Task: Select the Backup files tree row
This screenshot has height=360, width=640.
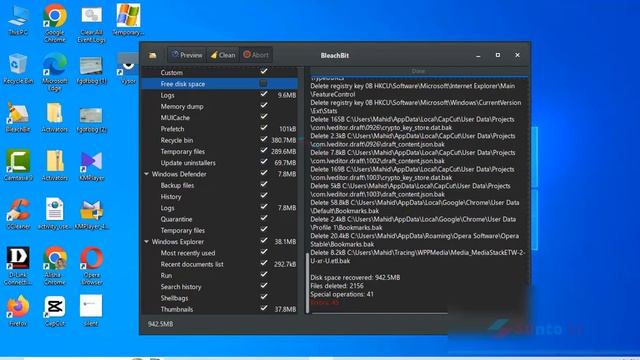Action: 219,185
